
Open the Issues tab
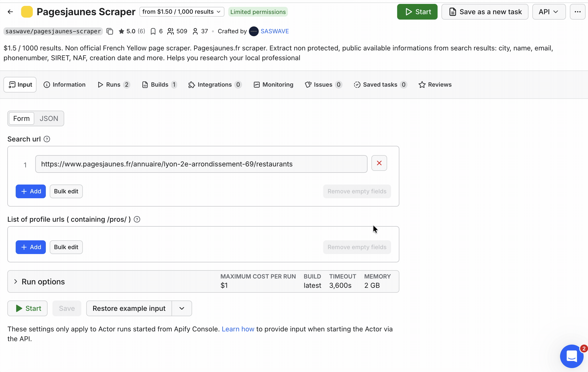pyautogui.click(x=323, y=85)
